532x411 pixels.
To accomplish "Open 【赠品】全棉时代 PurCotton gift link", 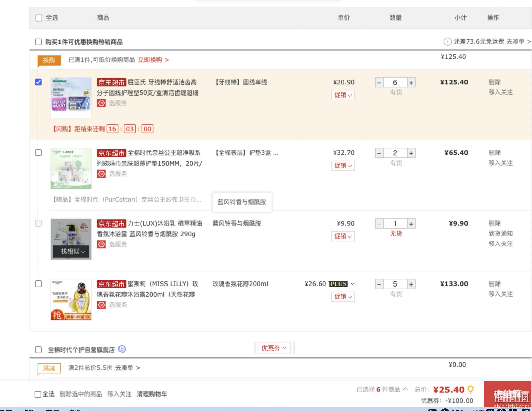I will 126,200.
